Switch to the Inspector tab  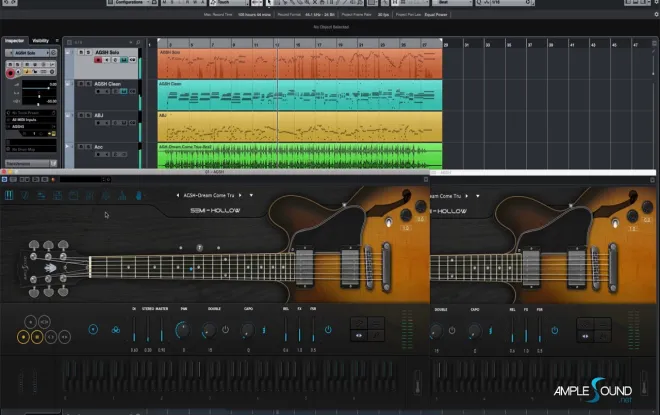click(15, 41)
